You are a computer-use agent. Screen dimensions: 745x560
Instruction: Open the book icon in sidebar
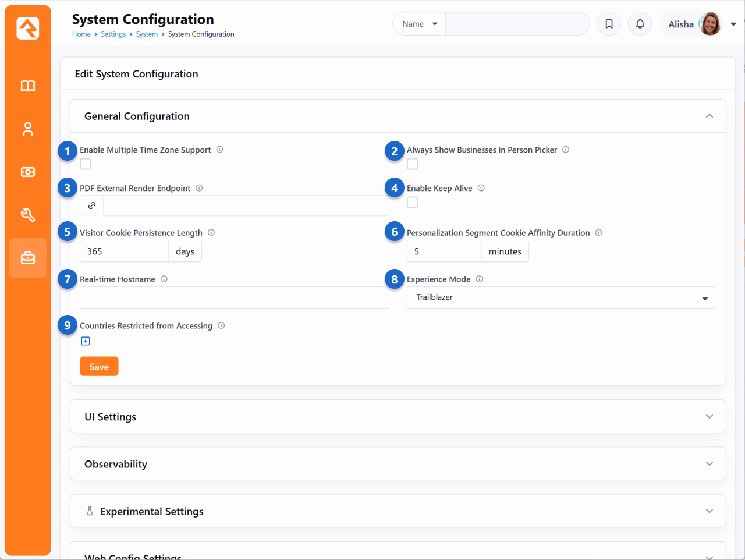pyautogui.click(x=27, y=86)
